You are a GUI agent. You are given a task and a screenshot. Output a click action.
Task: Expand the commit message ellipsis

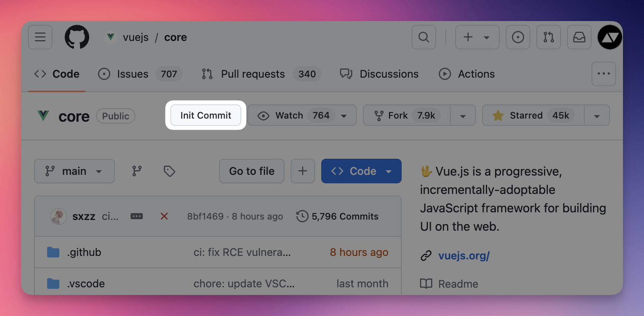[137, 216]
